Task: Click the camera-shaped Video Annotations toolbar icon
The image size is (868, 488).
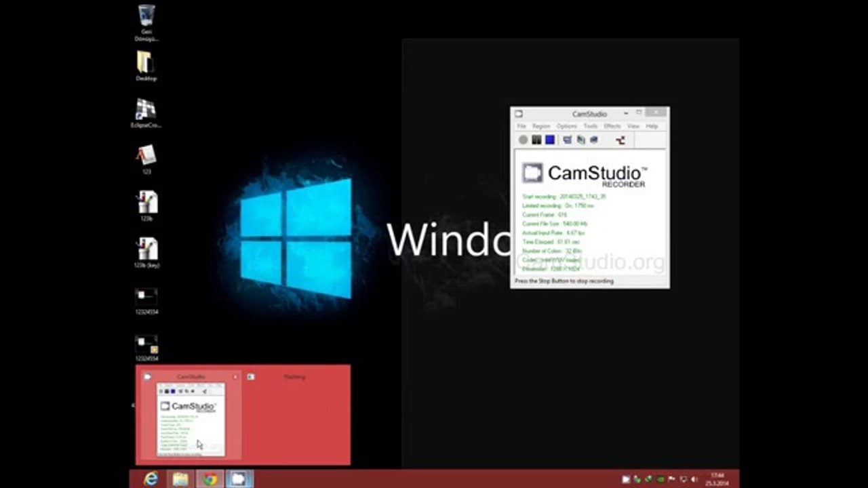Action: 594,140
